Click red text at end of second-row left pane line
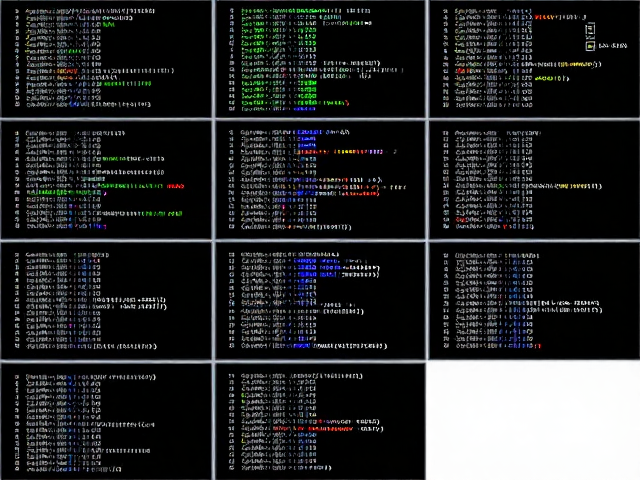 (x=176, y=186)
